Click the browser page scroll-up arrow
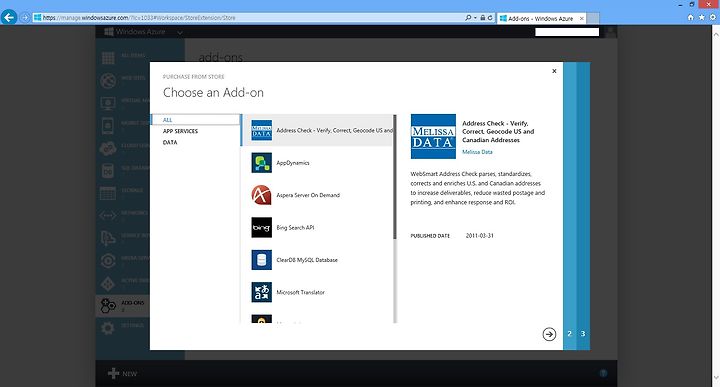720x387 pixels. click(x=716, y=34)
